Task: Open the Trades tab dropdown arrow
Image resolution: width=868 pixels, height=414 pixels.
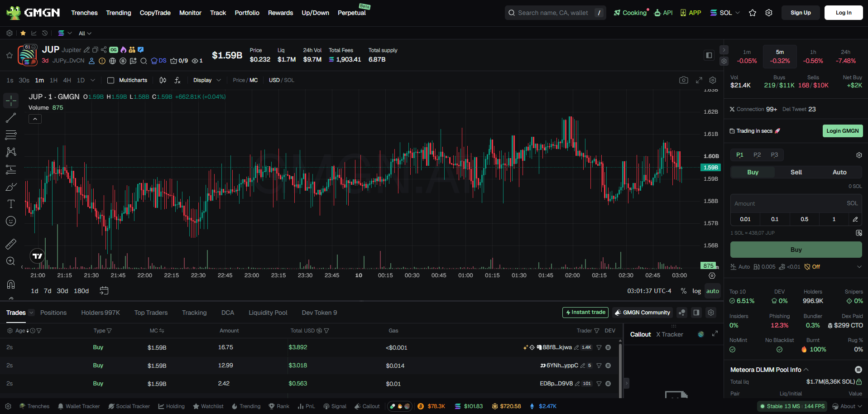Action: pyautogui.click(x=31, y=313)
